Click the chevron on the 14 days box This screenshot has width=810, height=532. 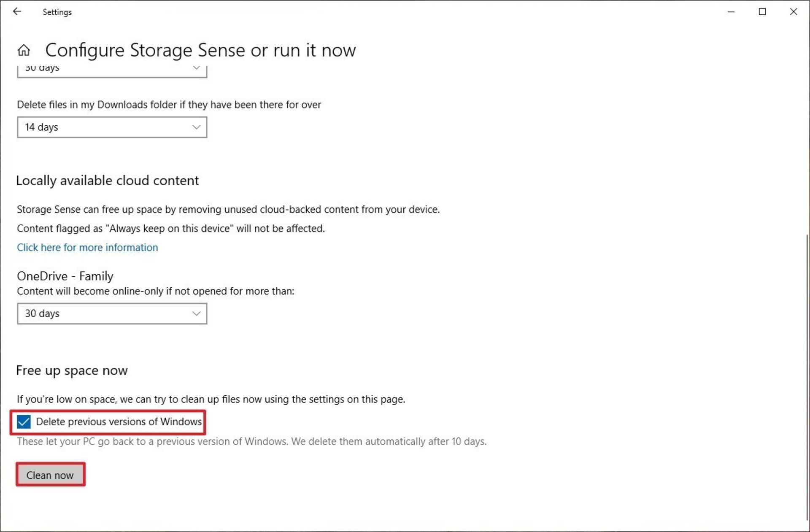196,127
